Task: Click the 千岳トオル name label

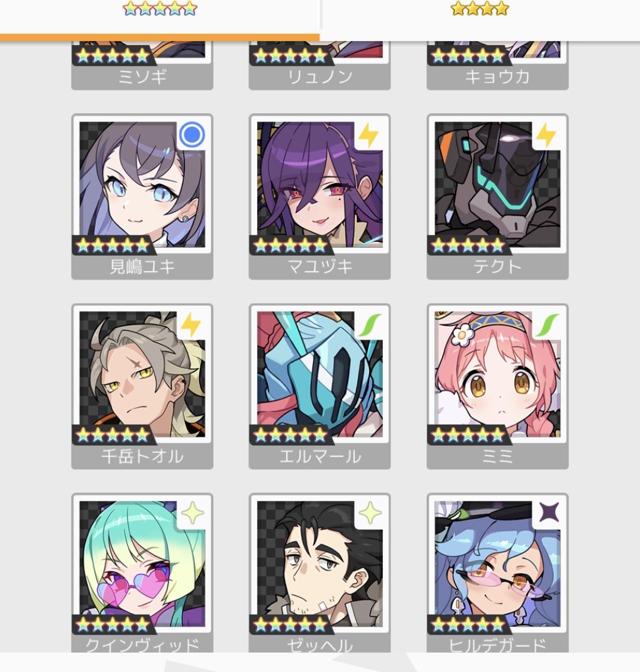Action: 142,456
